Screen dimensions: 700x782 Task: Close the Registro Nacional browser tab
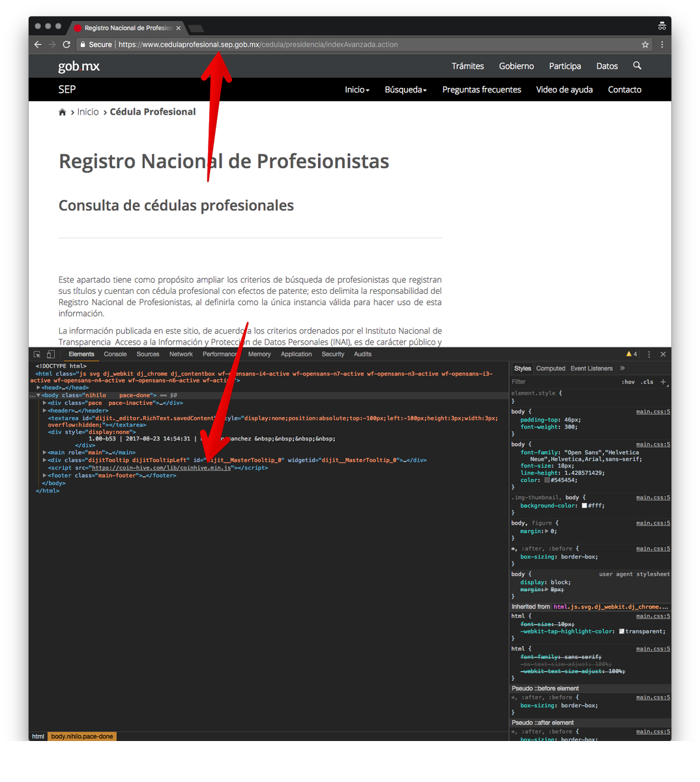[x=178, y=28]
